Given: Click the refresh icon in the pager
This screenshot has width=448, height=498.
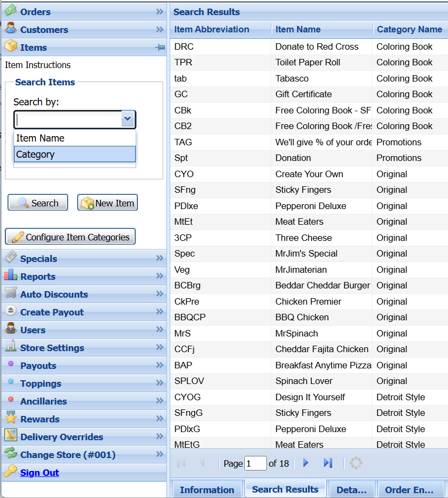Looking at the screenshot, I should point(356,463).
